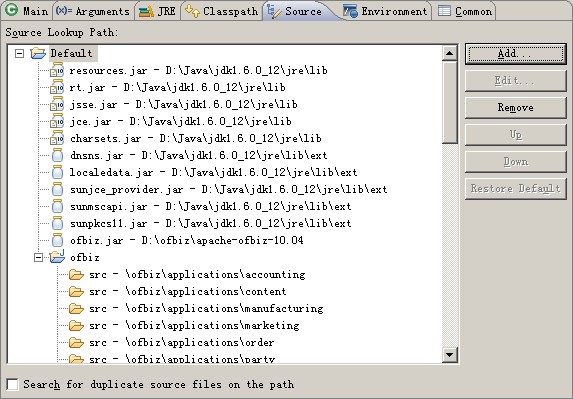Select sunpkcs11.jar entry text
573x399 pixels.
[210, 223]
